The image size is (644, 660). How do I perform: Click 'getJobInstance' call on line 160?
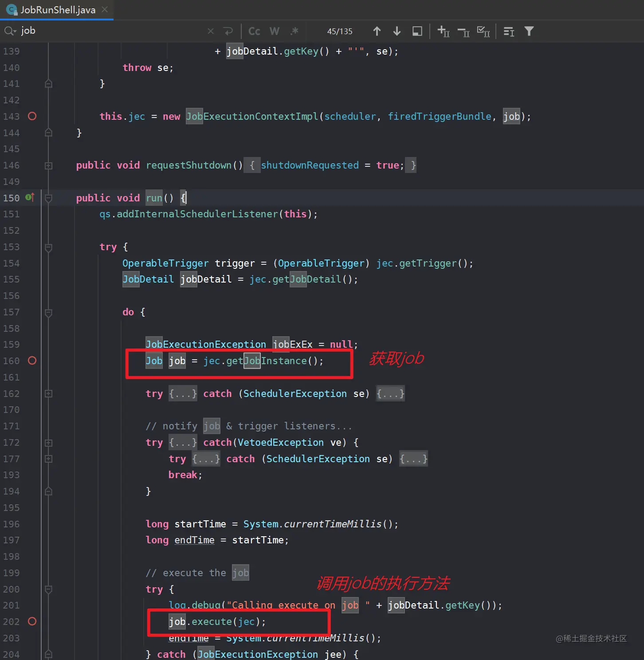point(267,361)
